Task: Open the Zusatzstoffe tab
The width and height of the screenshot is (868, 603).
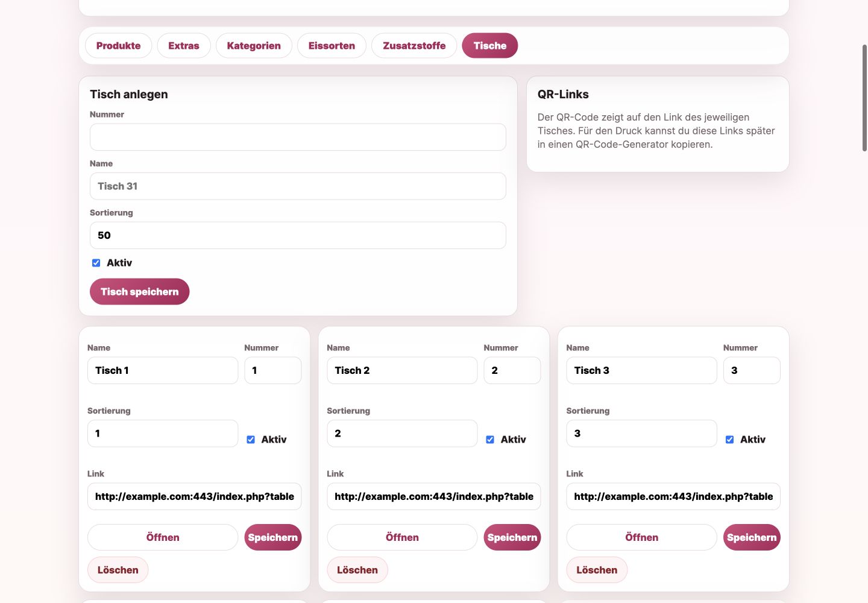Action: point(414,46)
